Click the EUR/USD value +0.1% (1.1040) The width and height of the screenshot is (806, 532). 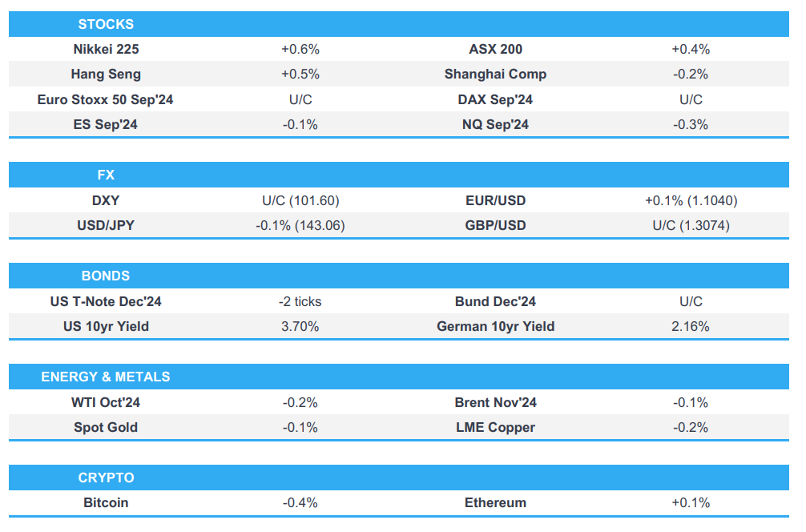[x=691, y=200]
